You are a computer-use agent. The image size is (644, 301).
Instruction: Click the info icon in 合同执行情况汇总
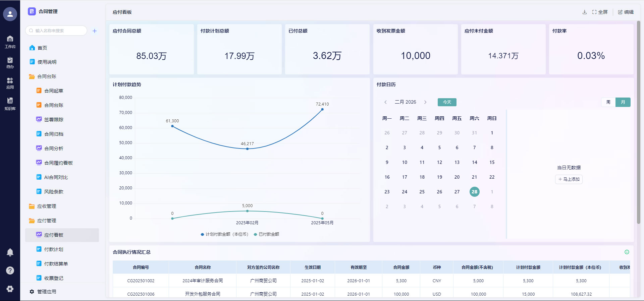coord(627,252)
